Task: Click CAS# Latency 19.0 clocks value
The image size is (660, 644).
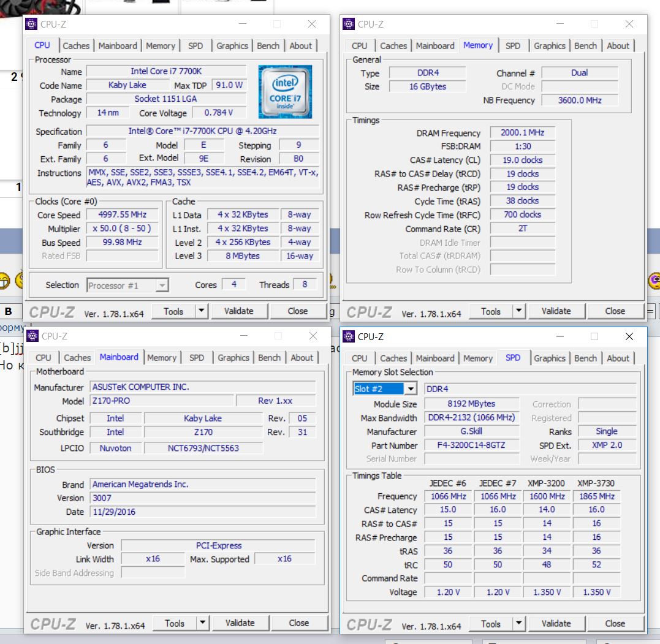Action: [x=522, y=160]
